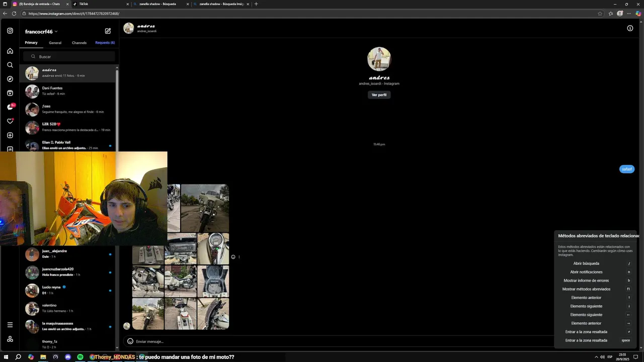Click the Create plus icon
Screen dimensions: 644x362
(x=10, y=135)
